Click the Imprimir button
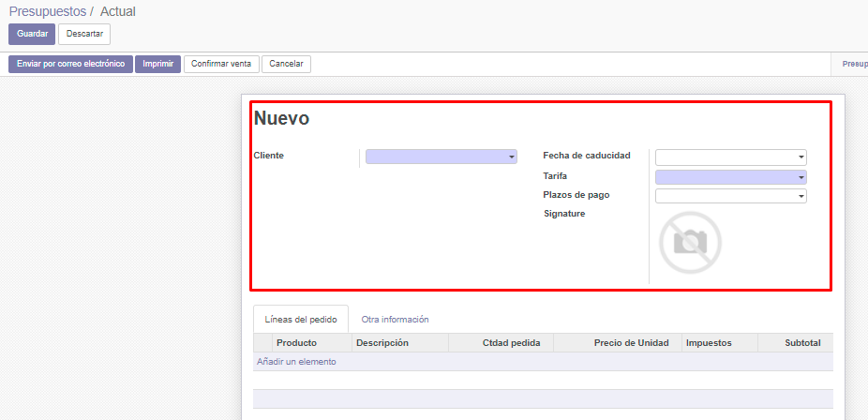 pyautogui.click(x=158, y=64)
